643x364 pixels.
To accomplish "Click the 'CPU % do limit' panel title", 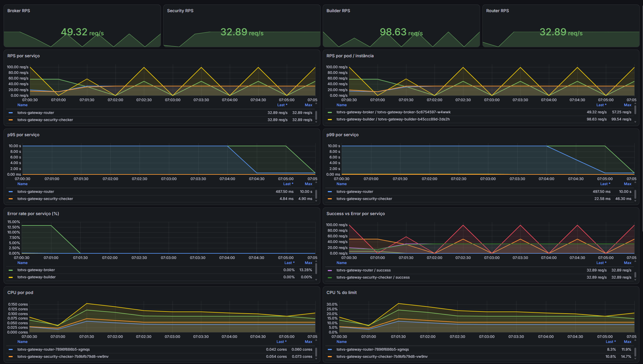I will point(342,292).
